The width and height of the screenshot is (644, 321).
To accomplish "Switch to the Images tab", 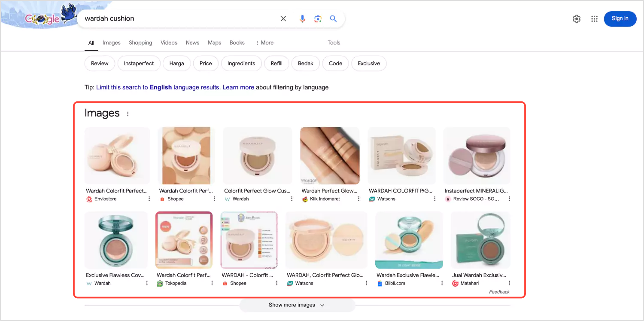I will [x=112, y=43].
